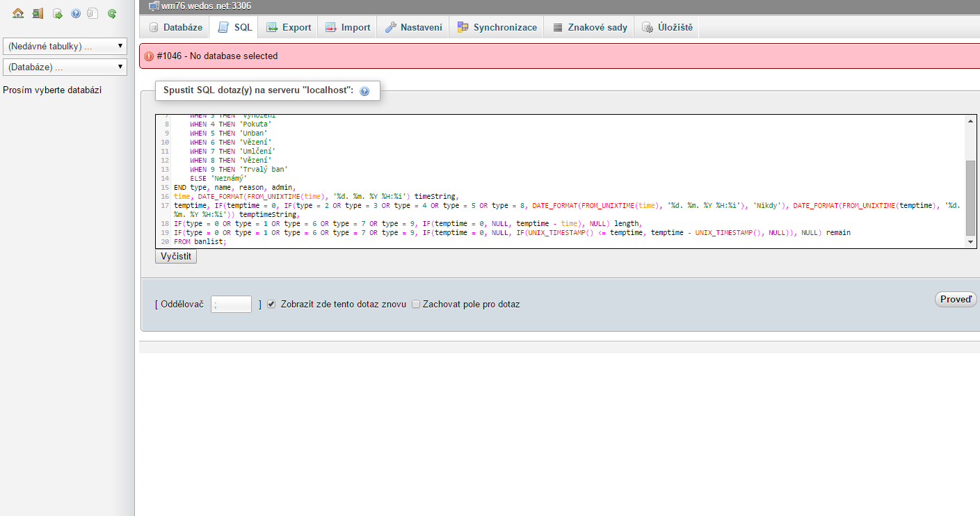Open phpMyAdmin help question-mark icon in sidebar
The width and height of the screenshot is (980, 516).
pos(76,13)
